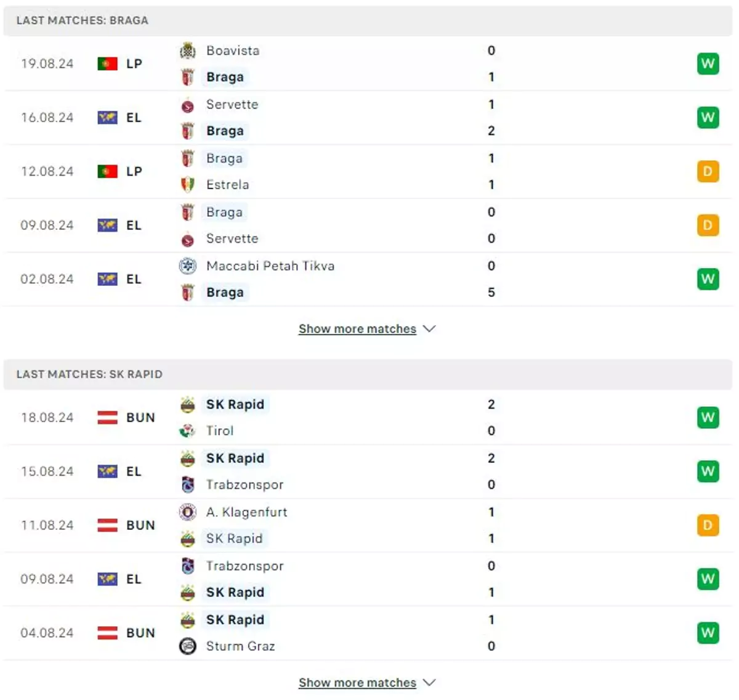Click the EL competition label on 16.08.24
739x700 pixels.
[134, 118]
